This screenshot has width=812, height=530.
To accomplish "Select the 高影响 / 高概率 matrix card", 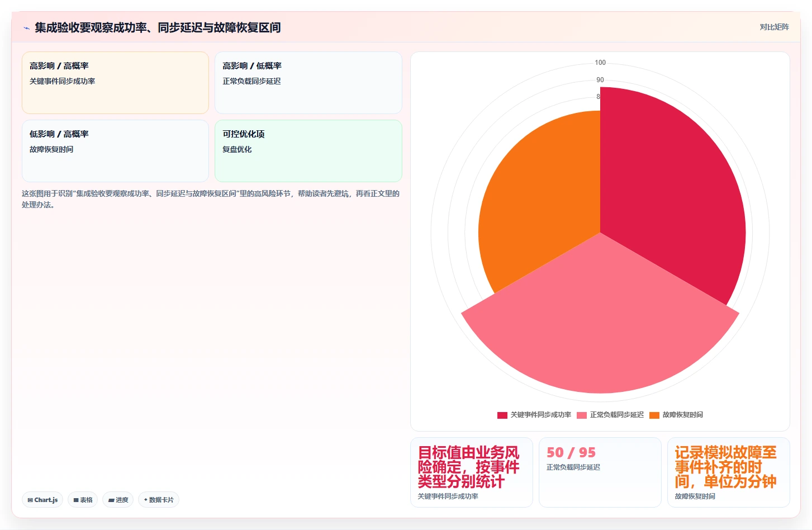I will click(115, 83).
